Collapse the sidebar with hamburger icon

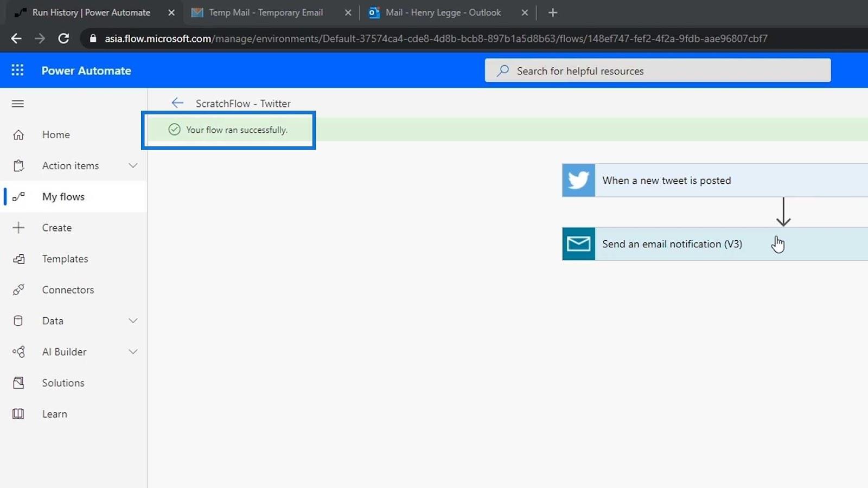point(18,104)
